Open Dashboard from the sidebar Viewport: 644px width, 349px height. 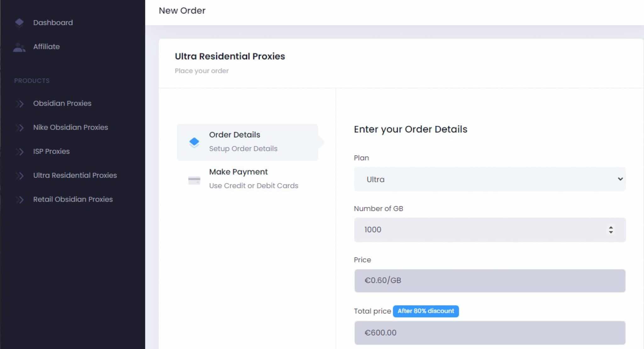tap(53, 23)
